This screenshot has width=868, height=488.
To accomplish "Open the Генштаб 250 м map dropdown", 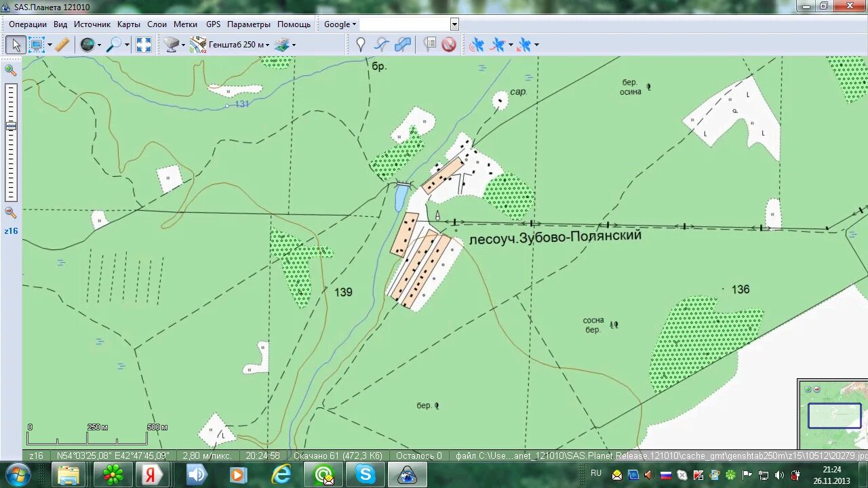I will point(239,45).
